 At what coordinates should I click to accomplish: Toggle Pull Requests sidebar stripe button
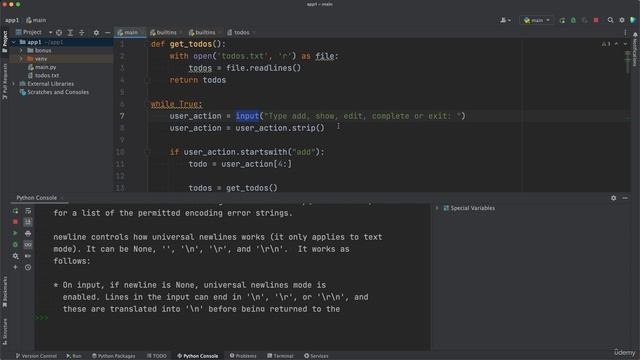(4, 81)
